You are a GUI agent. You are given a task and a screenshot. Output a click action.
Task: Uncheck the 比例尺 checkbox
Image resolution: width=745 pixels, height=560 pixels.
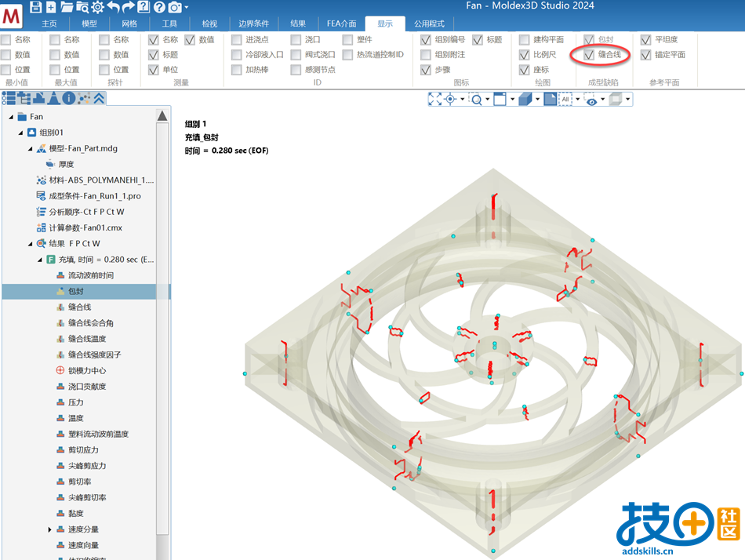click(x=524, y=55)
